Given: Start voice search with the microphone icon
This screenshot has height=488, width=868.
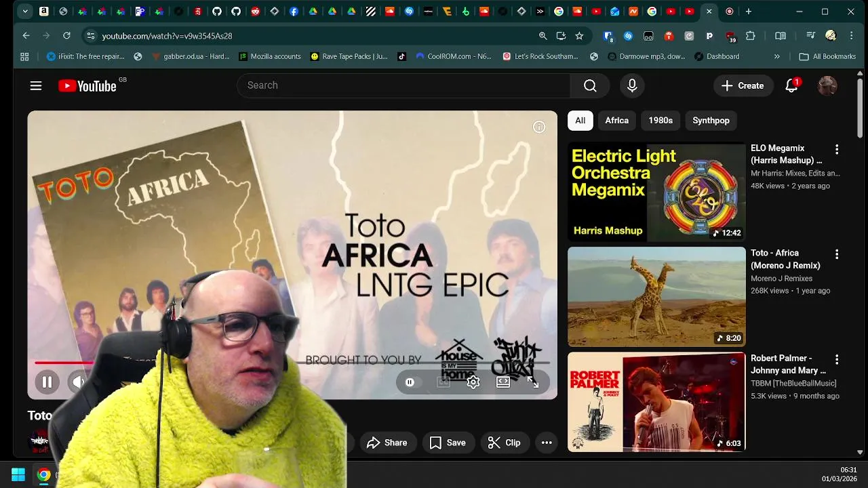Looking at the screenshot, I should [x=632, y=85].
